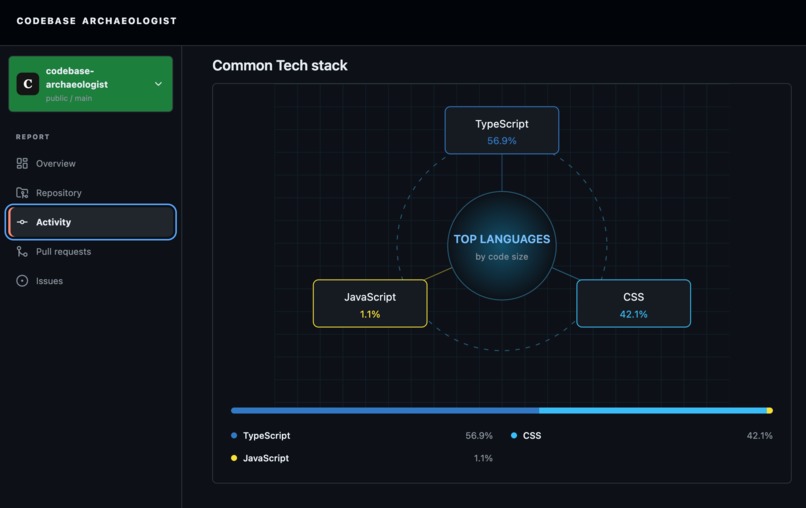806x508 pixels.
Task: Go to Issues section
Action: coord(90,281)
